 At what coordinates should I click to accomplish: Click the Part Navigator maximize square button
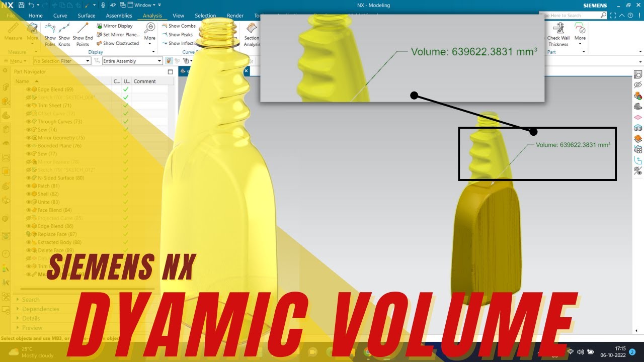coord(172,71)
